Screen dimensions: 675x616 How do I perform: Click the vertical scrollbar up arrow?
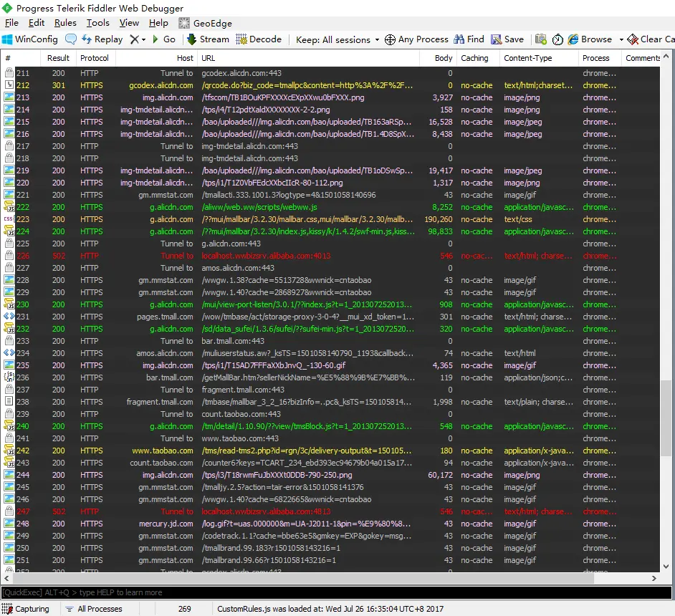[666, 56]
